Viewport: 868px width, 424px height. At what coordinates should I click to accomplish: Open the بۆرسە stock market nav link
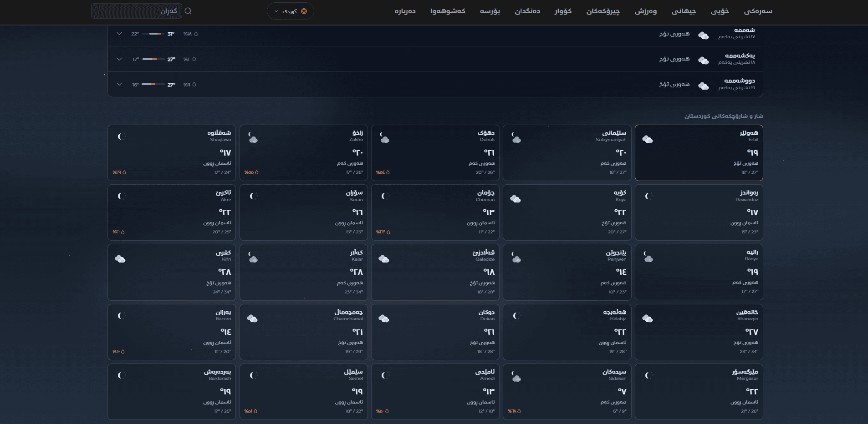[490, 11]
